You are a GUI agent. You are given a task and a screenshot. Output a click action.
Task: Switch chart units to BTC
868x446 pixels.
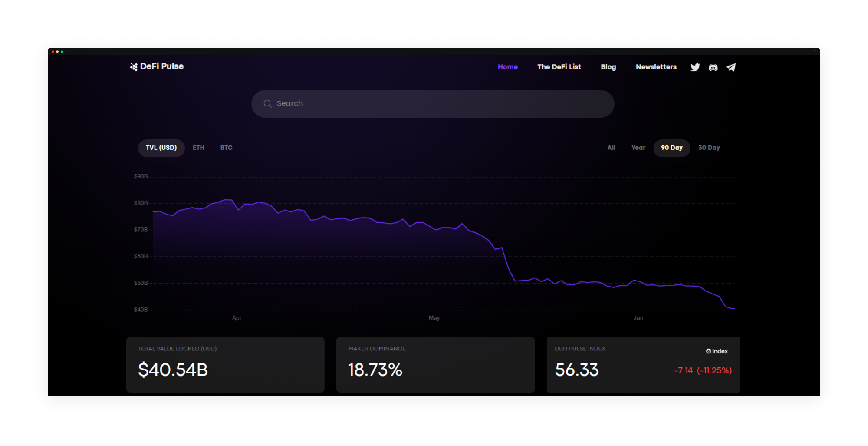coord(226,148)
